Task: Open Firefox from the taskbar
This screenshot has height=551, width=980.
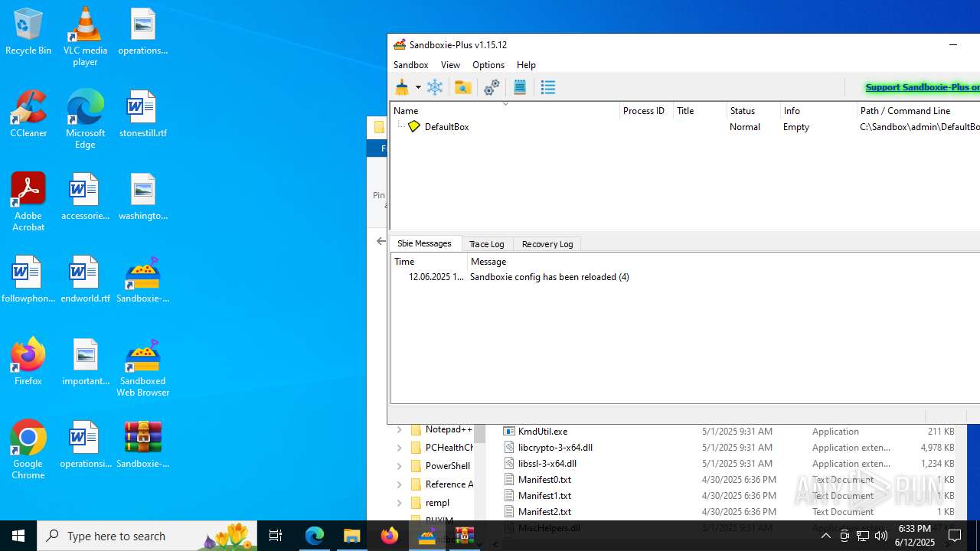Action: point(390,536)
